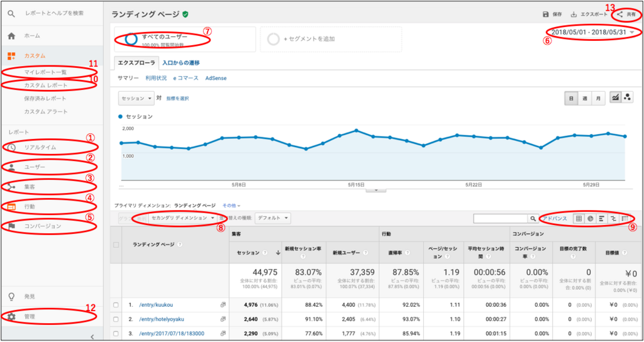This screenshot has width=644, height=342.
Task: Click the table search magnifier button
Action: click(533, 218)
